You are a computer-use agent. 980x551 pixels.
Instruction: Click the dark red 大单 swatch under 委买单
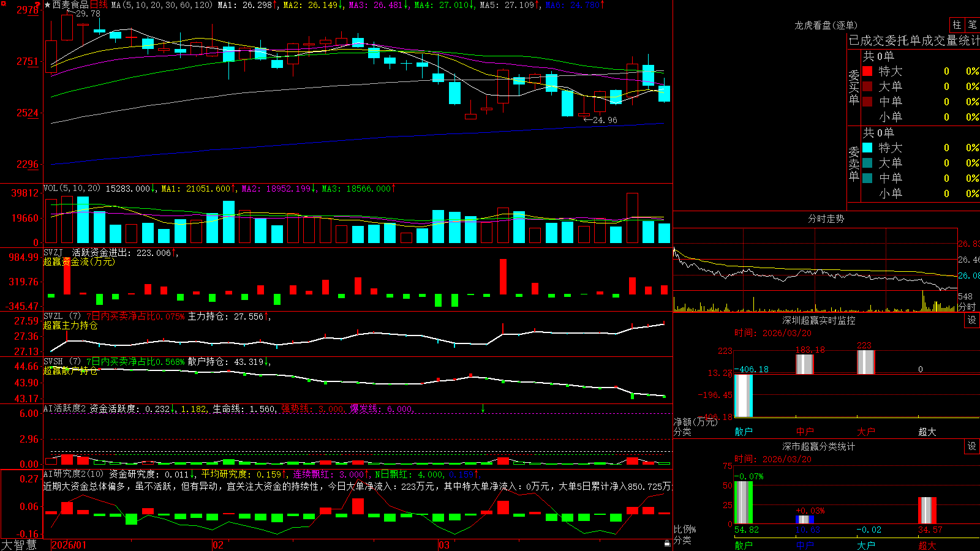[x=867, y=86]
